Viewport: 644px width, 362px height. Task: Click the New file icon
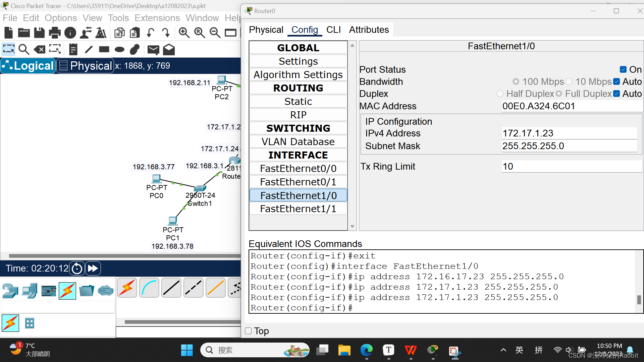[8, 33]
